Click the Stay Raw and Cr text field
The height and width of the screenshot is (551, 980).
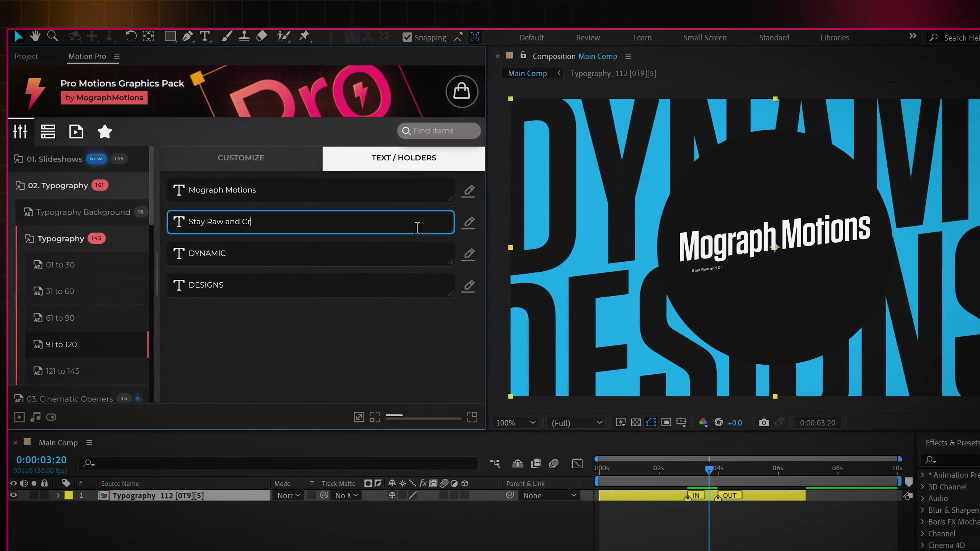click(310, 222)
